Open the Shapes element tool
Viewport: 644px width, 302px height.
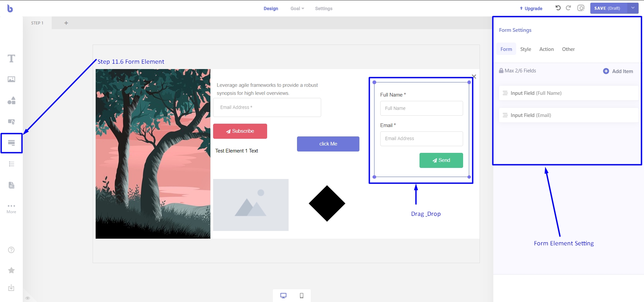point(11,101)
